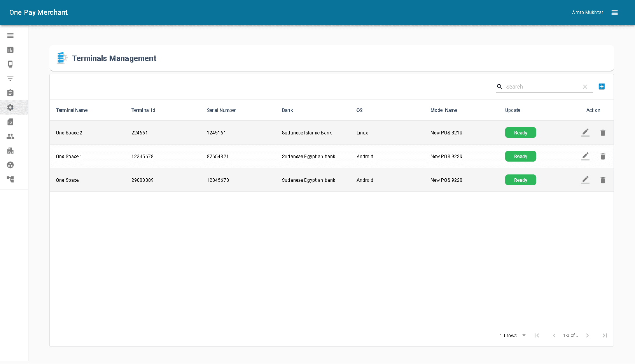
Task: Click the SIM card icon in sidebar
Action: pos(10,122)
